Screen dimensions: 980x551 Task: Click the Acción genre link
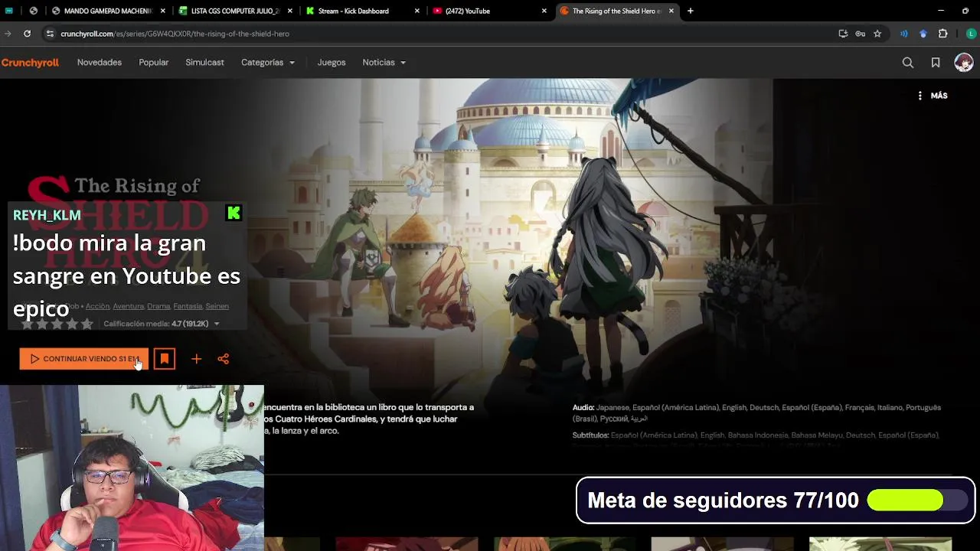[97, 306]
